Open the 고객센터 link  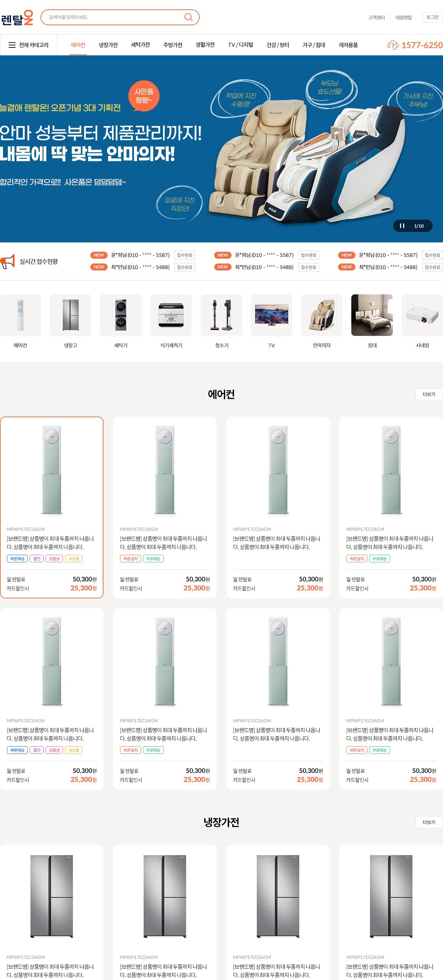[x=377, y=18]
